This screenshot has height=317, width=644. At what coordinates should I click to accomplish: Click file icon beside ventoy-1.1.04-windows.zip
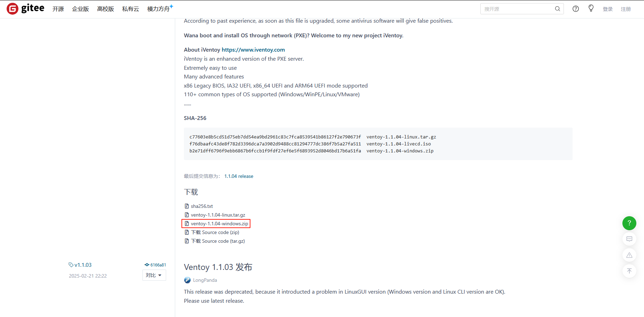(187, 224)
